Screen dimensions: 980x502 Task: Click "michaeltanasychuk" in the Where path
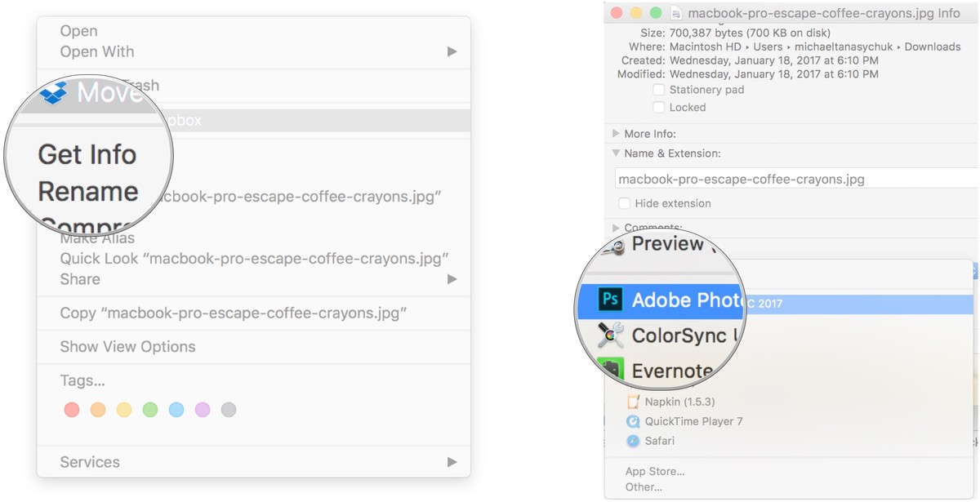pos(842,47)
